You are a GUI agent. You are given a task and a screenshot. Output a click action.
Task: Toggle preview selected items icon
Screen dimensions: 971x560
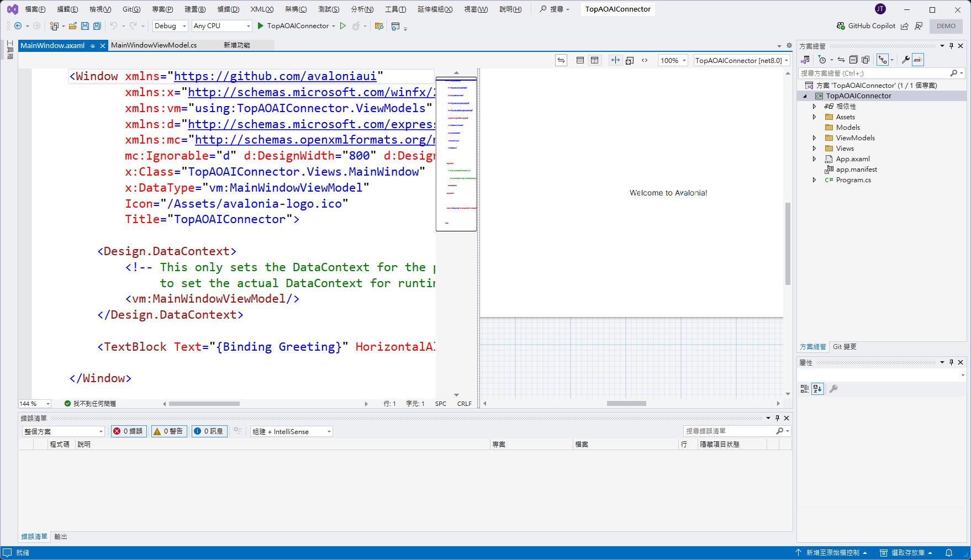918,60
